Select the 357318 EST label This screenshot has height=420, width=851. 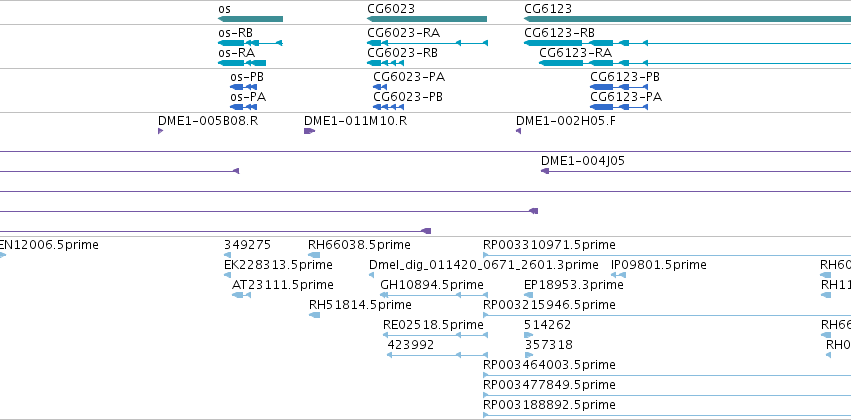click(549, 345)
